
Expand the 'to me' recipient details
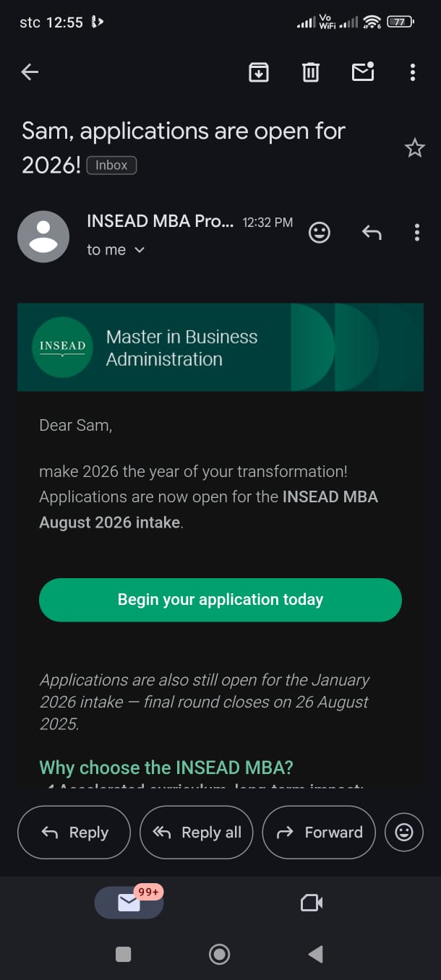(x=116, y=250)
